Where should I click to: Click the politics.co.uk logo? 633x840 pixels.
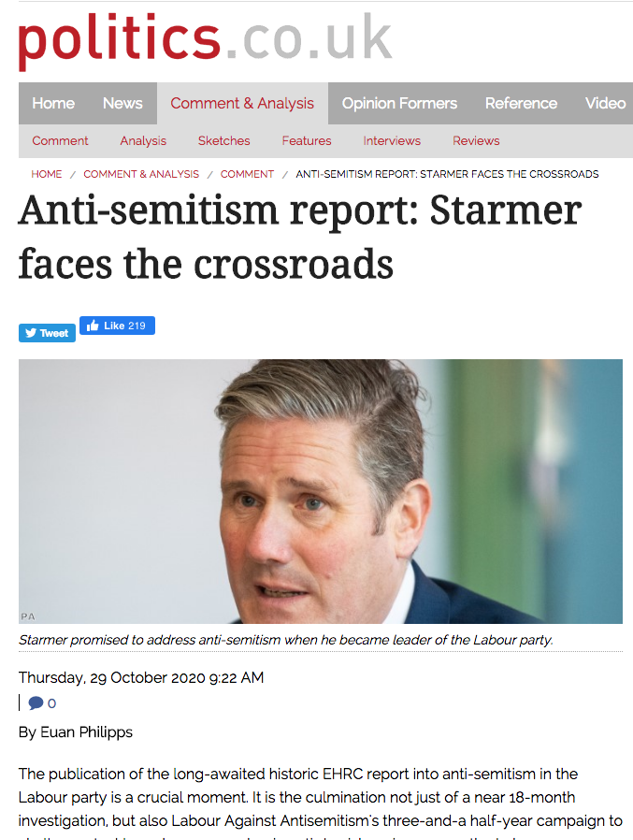click(205, 41)
